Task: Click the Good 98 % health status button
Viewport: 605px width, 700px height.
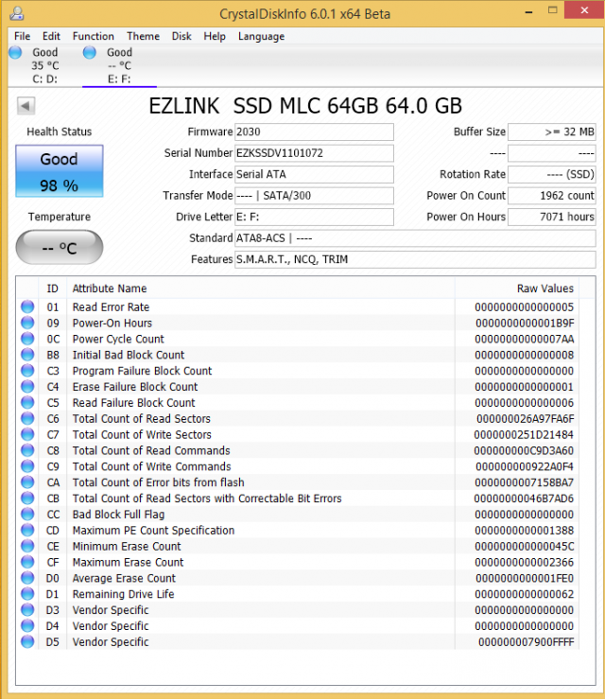Action: point(60,171)
